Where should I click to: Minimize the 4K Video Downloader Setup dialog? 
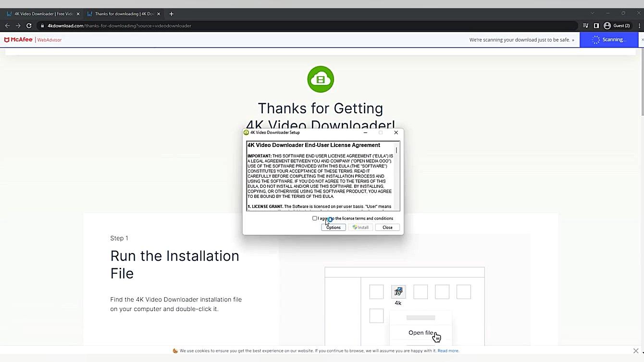click(x=365, y=133)
